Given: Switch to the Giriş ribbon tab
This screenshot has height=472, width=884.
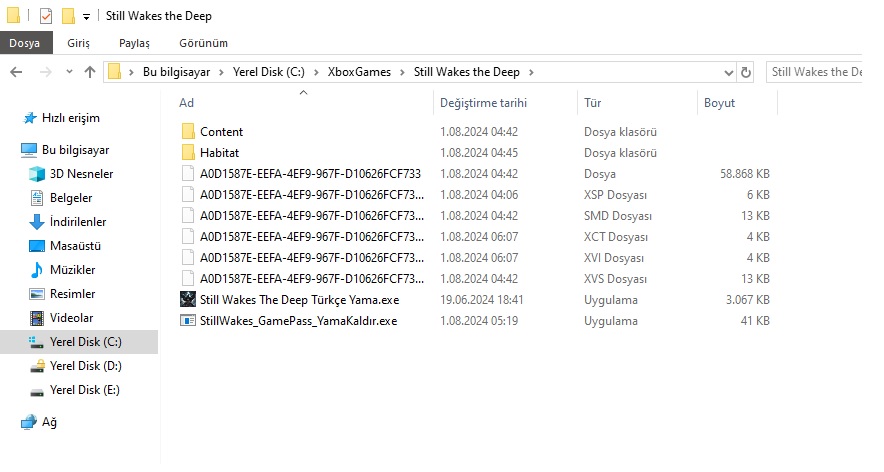Looking at the screenshot, I should tap(78, 43).
